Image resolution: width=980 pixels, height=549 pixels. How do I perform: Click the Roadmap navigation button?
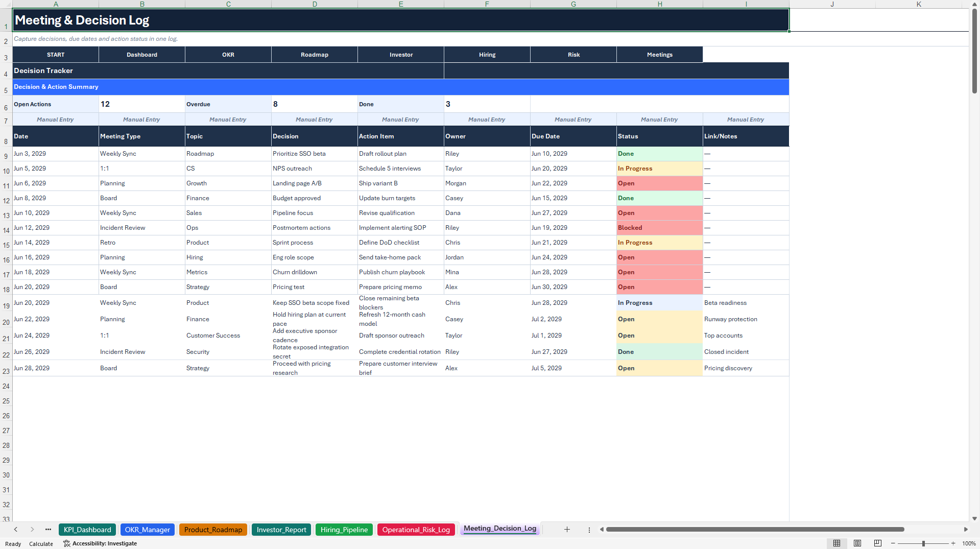tap(315, 55)
